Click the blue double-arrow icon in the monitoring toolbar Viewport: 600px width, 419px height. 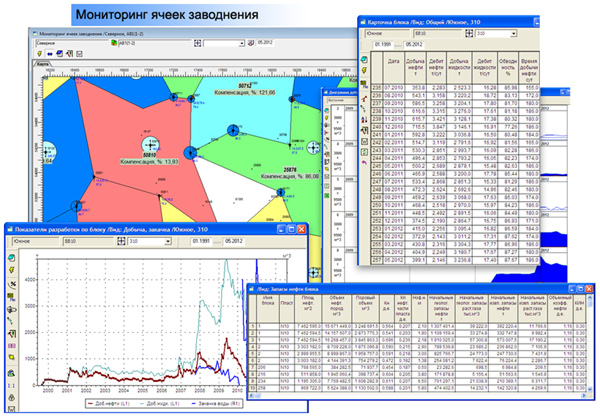[x=49, y=54]
